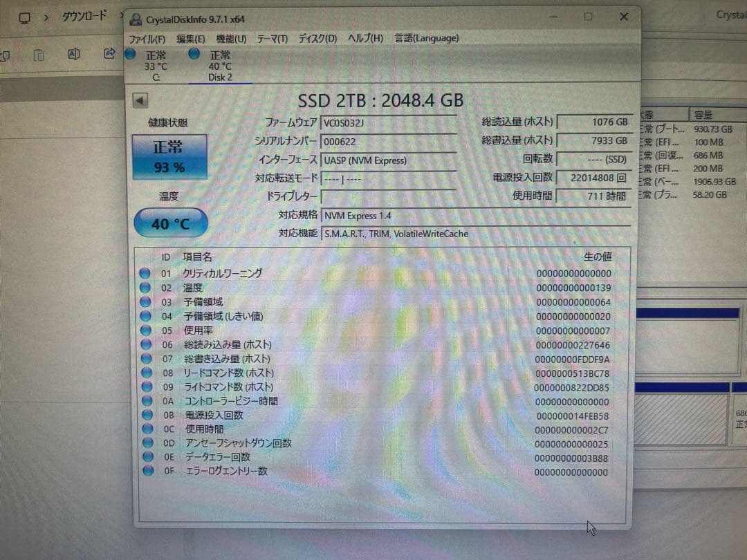This screenshot has height=560, width=747.
Task: Click the status dot for 0E データエラー回数
Action: pyautogui.click(x=148, y=457)
